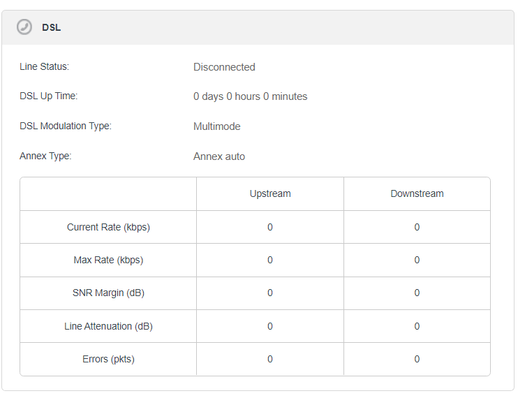Select the Errors (pkts) row label
Viewport: 518px width, 396px height.
pos(108,359)
